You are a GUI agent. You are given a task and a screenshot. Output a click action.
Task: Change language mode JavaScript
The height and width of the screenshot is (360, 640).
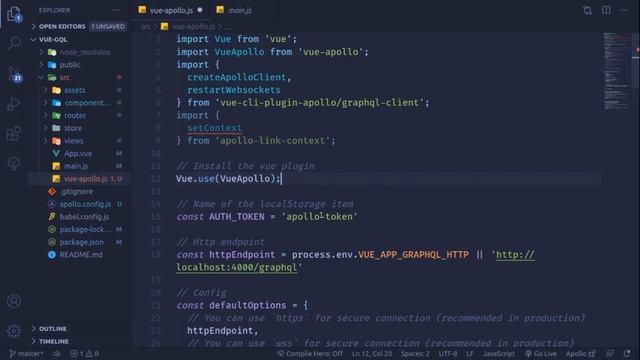(499, 354)
